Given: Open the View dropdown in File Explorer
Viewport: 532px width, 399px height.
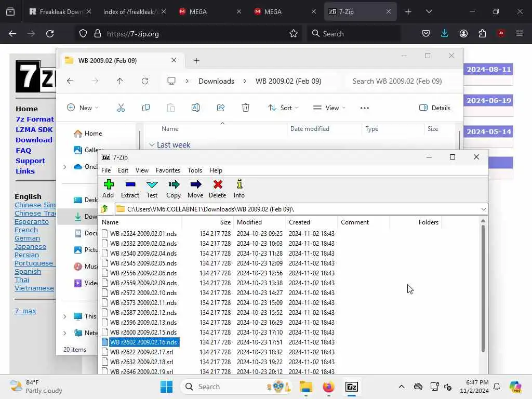Looking at the screenshot, I should click(329, 108).
